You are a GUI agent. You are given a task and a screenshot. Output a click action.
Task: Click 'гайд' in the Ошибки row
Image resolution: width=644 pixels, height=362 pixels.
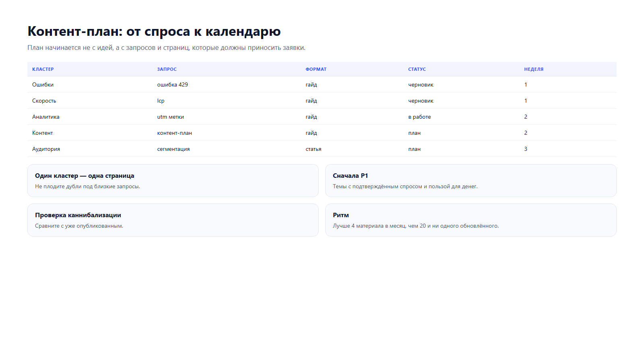tap(311, 84)
